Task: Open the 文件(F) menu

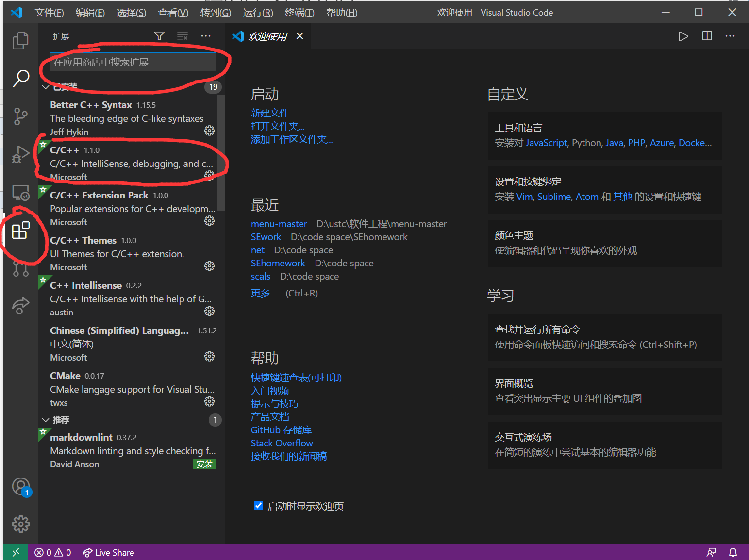Action: [x=49, y=13]
